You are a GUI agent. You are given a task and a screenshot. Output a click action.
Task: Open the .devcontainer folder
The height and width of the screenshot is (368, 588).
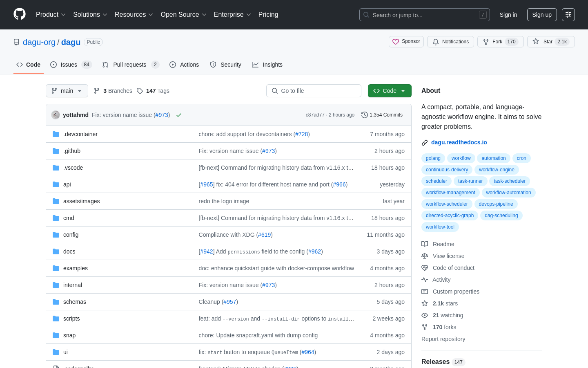coord(80,134)
